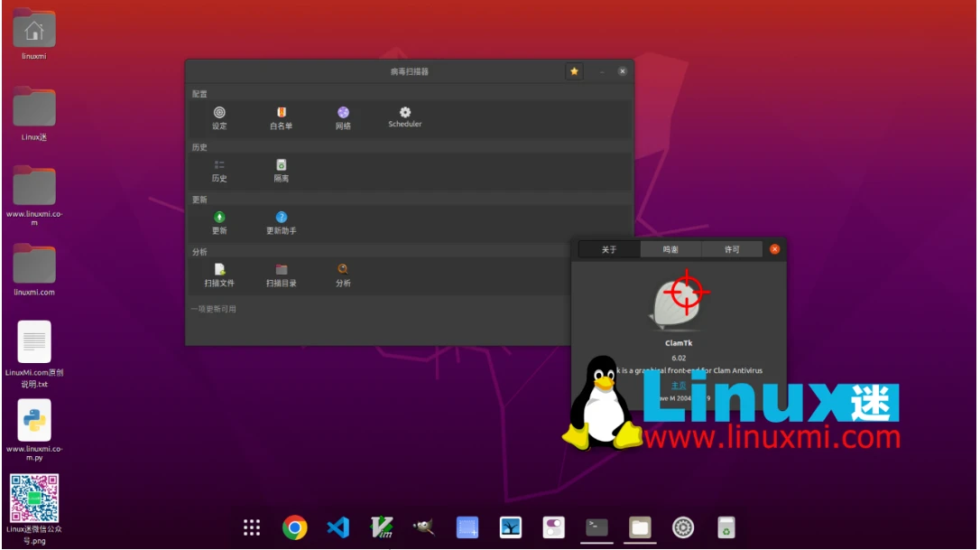Launch Chrome from the dock

(295, 527)
